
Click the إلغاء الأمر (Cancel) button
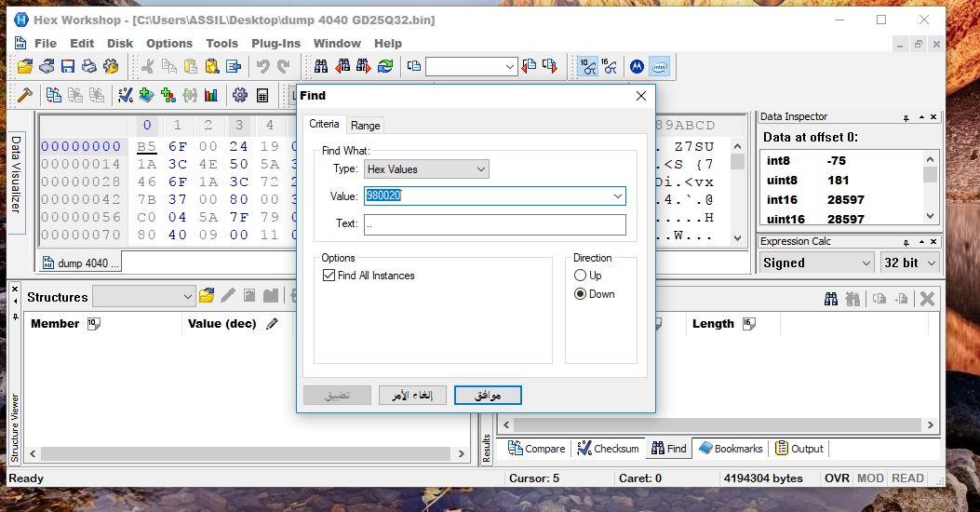pos(412,395)
